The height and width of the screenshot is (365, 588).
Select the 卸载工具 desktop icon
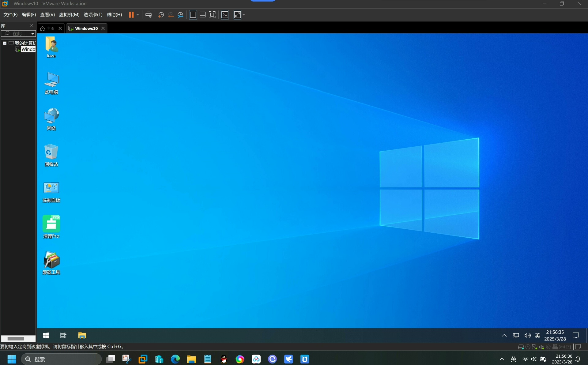[x=51, y=263]
